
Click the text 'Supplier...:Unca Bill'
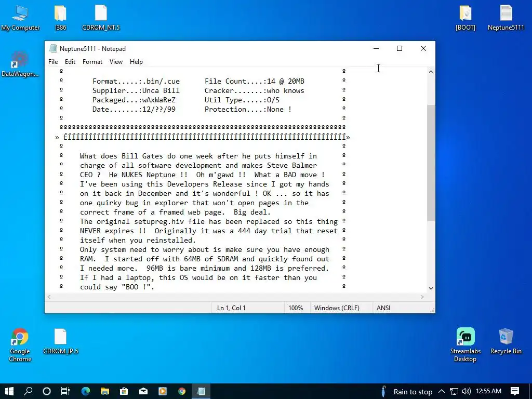136,90
